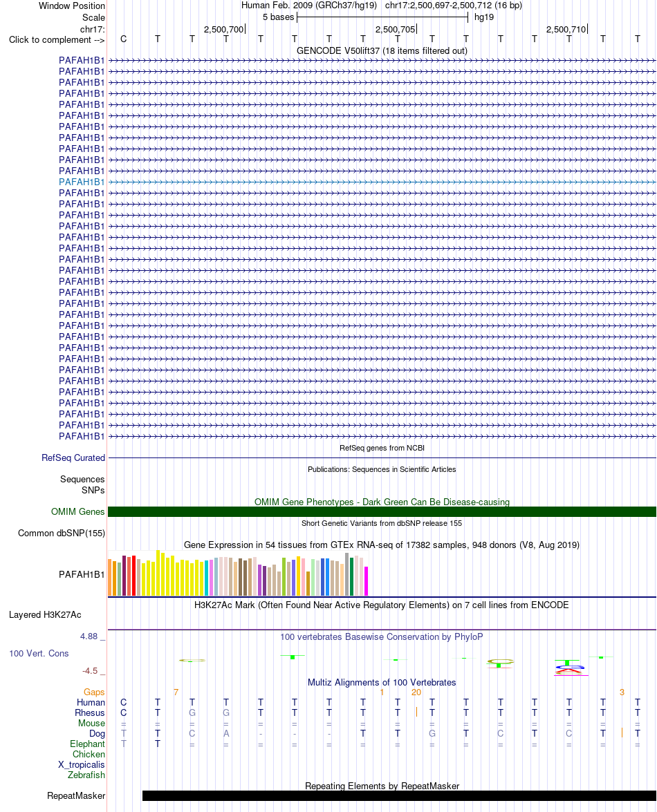Click the Dog alignment row label
Image resolution: width=657 pixels, height=812 pixels.
coord(97,733)
